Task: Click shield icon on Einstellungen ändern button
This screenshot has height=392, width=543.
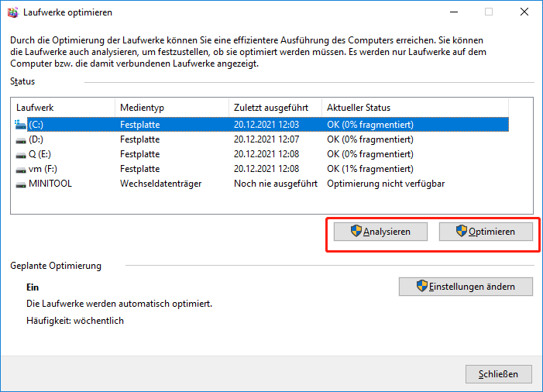Action: [422, 286]
